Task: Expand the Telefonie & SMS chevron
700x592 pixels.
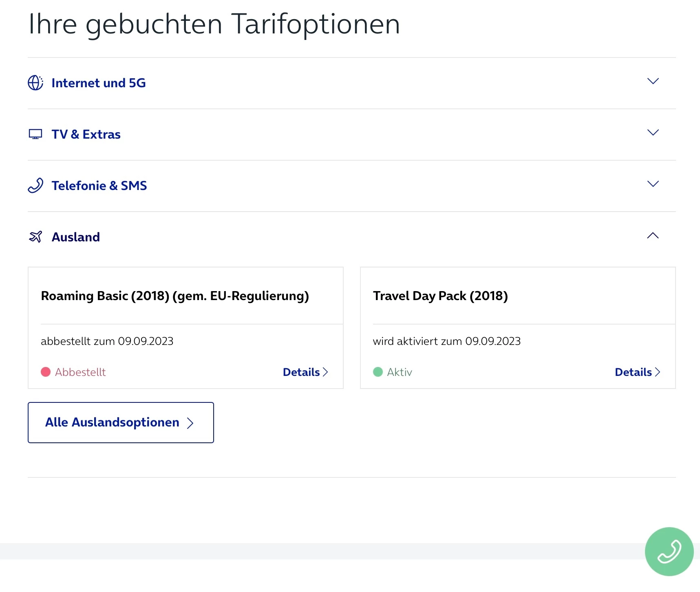Action: 653,184
